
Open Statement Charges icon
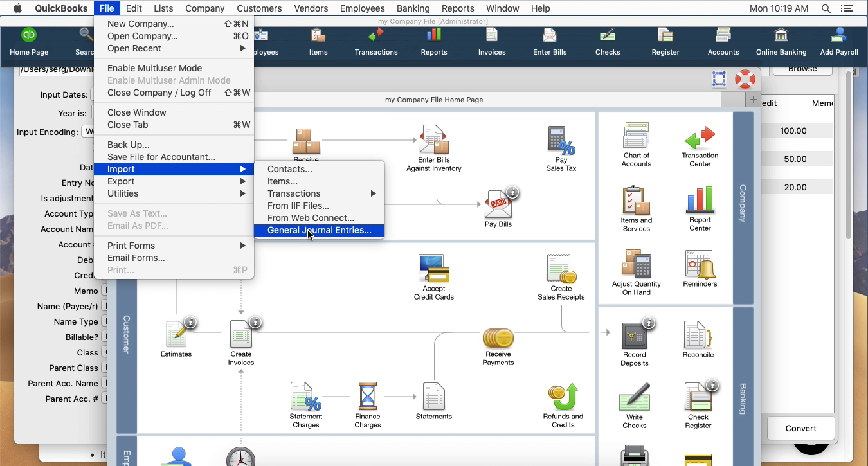pos(305,397)
